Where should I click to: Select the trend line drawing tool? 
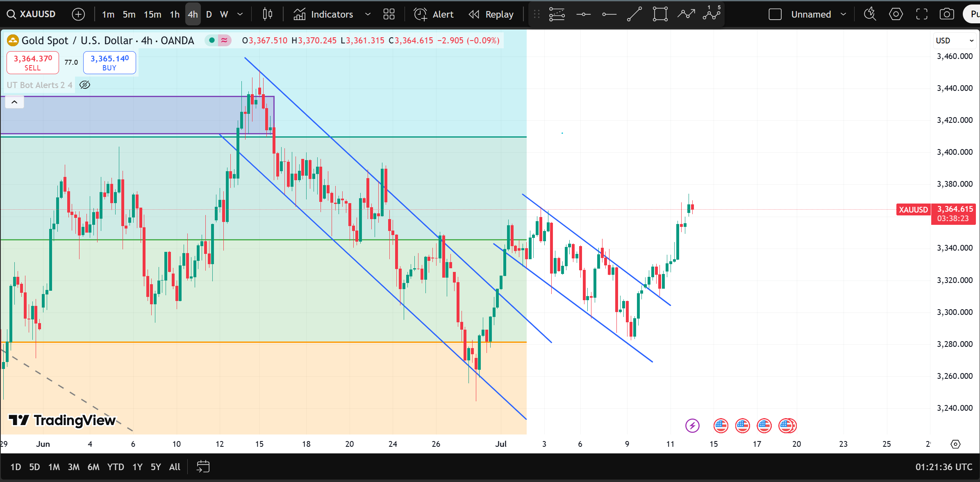[634, 14]
